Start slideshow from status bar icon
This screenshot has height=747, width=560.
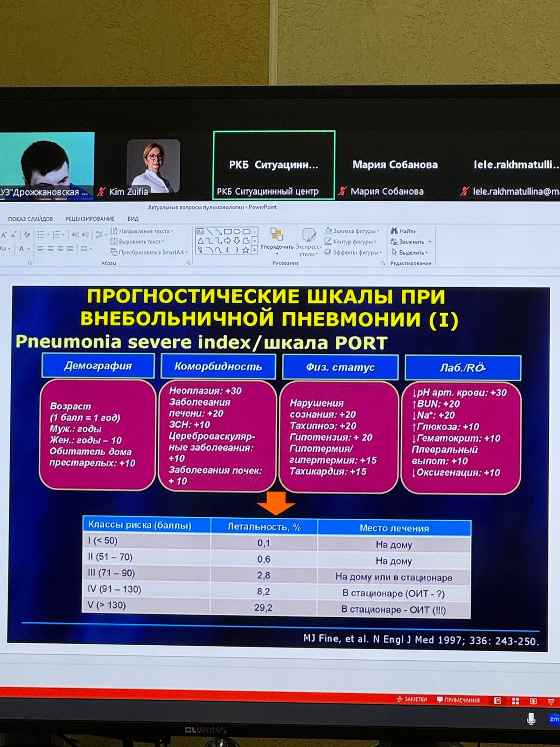(x=551, y=702)
